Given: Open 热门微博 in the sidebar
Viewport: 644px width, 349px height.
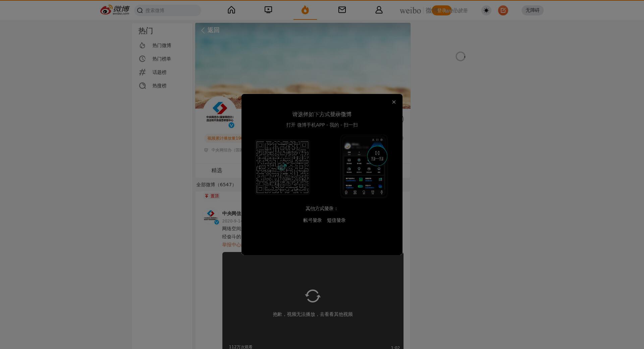Looking at the screenshot, I should click(162, 45).
